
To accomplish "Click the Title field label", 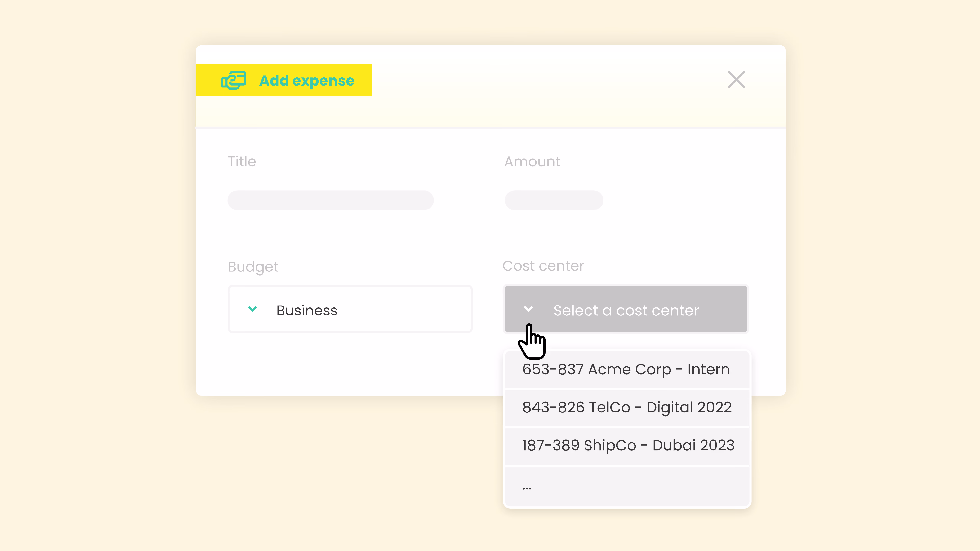I will [242, 162].
